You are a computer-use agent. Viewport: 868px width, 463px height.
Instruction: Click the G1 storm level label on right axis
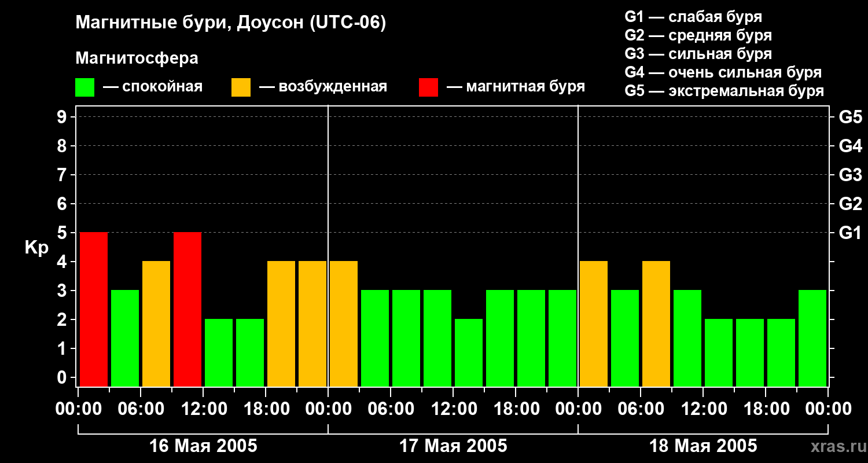tap(850, 233)
